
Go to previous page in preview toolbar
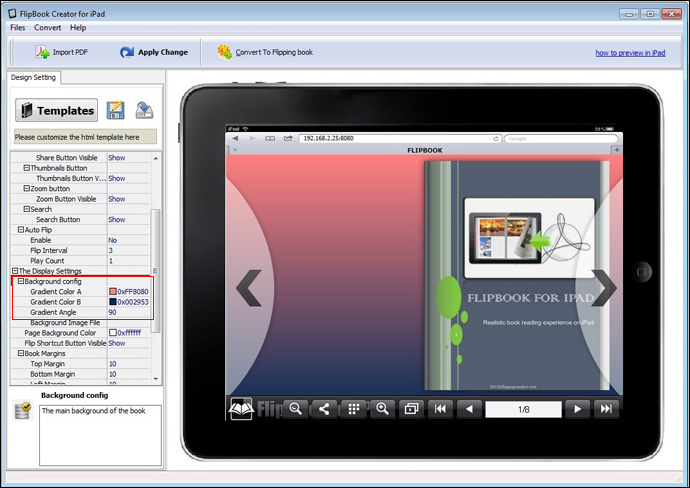[x=469, y=409]
